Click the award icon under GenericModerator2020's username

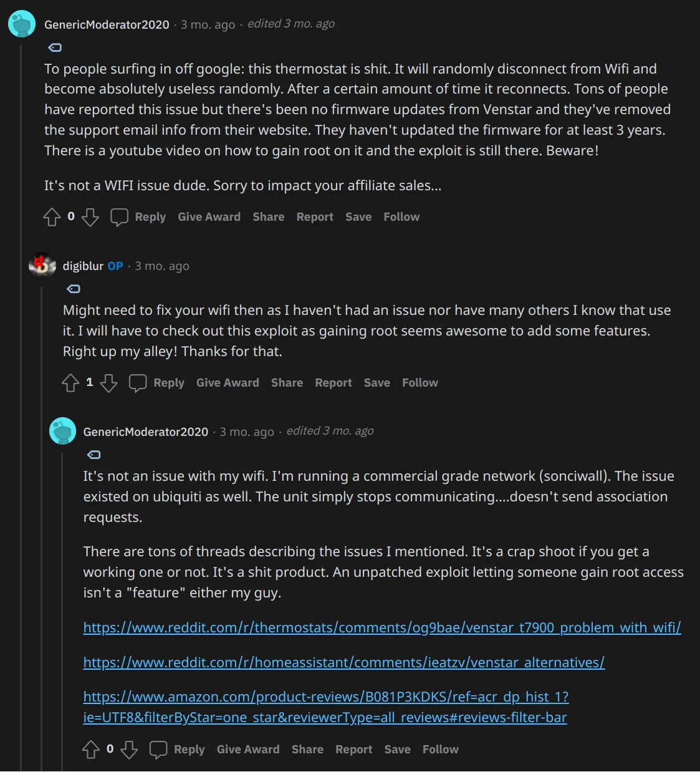tap(54, 47)
